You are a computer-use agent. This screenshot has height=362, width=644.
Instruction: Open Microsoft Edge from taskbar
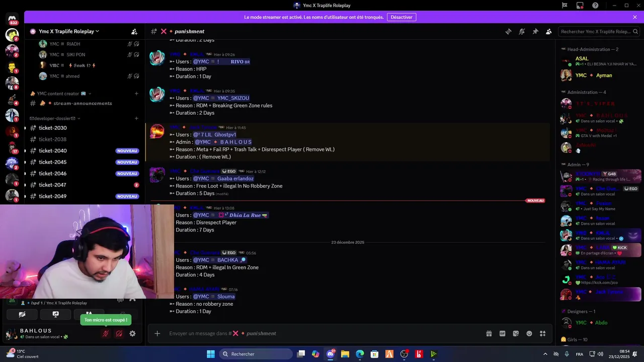click(x=360, y=354)
